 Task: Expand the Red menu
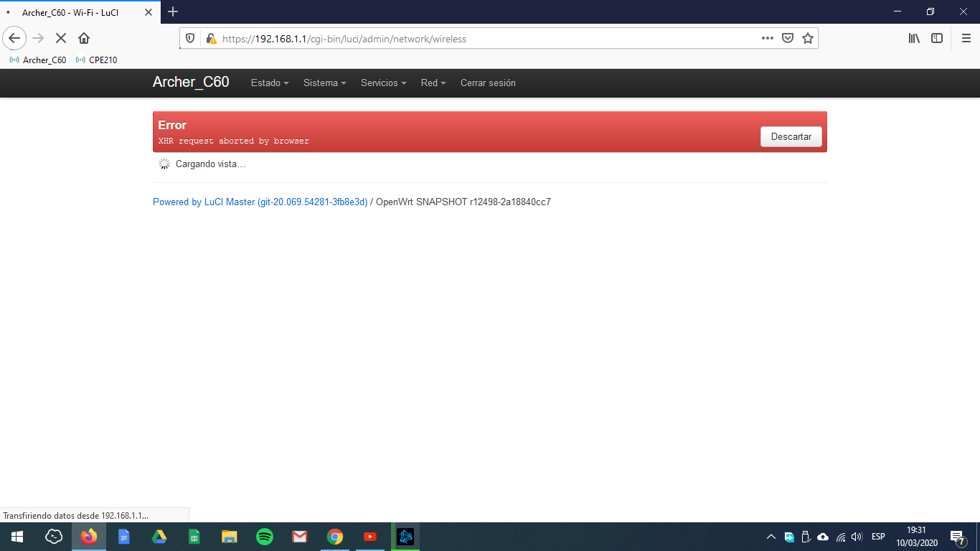(433, 83)
